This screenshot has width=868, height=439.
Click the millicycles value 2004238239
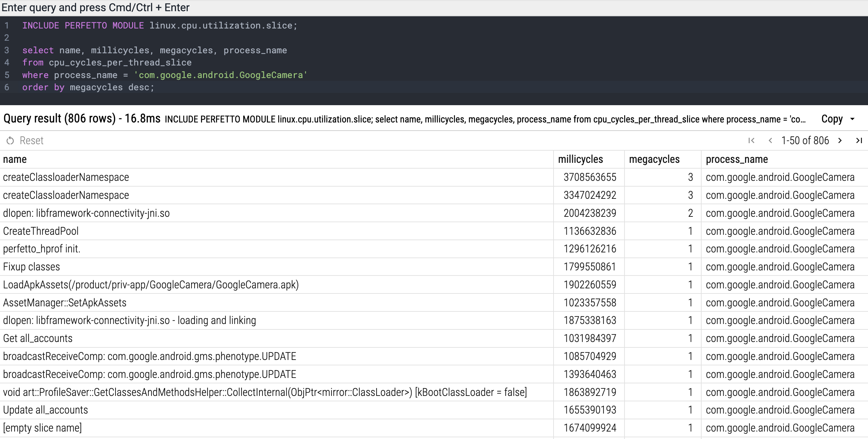pyautogui.click(x=590, y=213)
